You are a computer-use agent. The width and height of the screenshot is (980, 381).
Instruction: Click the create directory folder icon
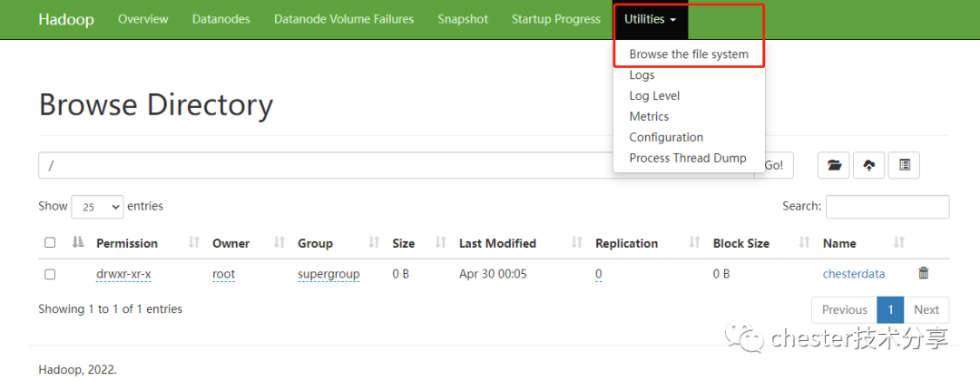834,165
